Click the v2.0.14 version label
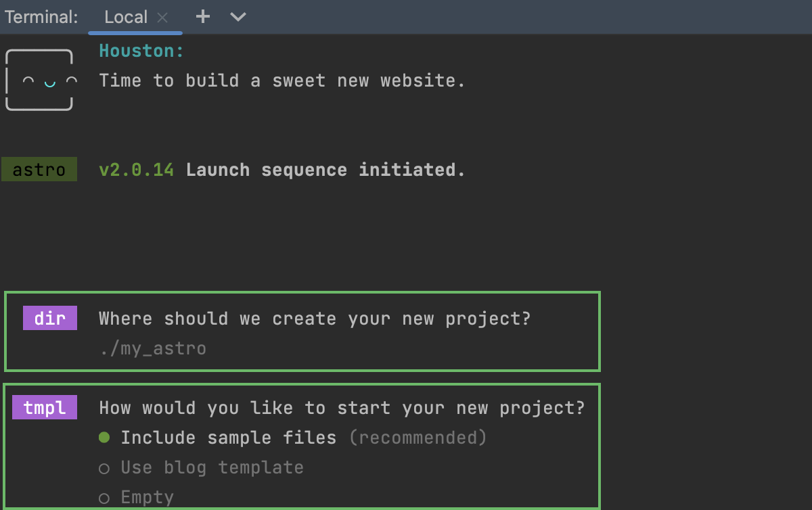812x510 pixels. pyautogui.click(x=136, y=169)
